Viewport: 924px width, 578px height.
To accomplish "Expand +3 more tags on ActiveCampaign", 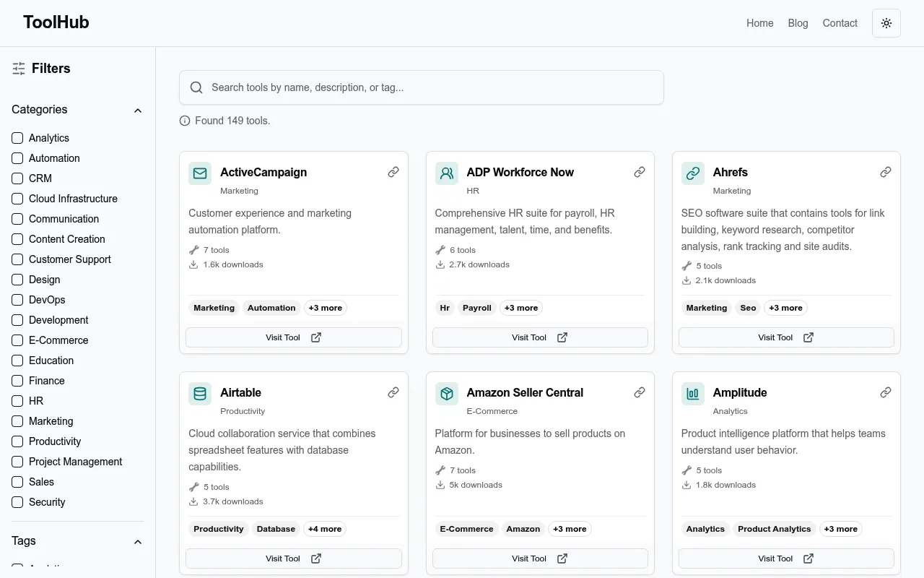I will click(326, 308).
